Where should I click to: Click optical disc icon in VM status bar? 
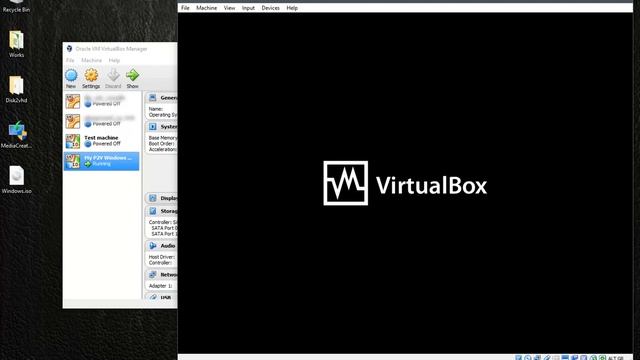[528, 358]
